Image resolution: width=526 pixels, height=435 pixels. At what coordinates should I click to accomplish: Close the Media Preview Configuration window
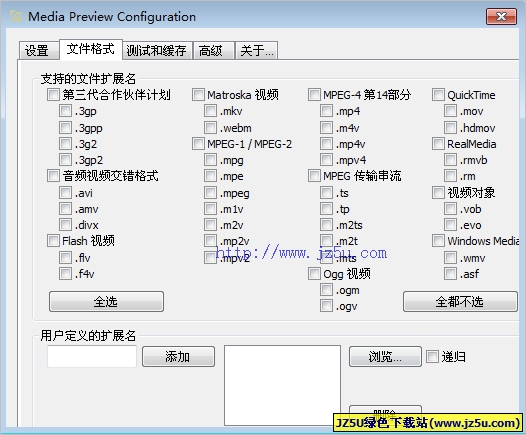click(x=502, y=16)
